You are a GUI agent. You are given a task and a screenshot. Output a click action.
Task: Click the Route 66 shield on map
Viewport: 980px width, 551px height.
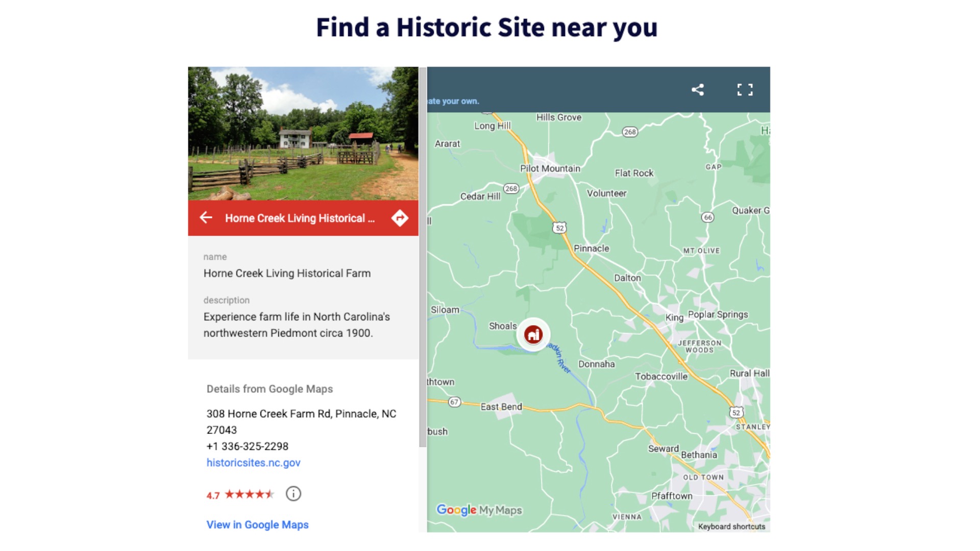click(707, 217)
